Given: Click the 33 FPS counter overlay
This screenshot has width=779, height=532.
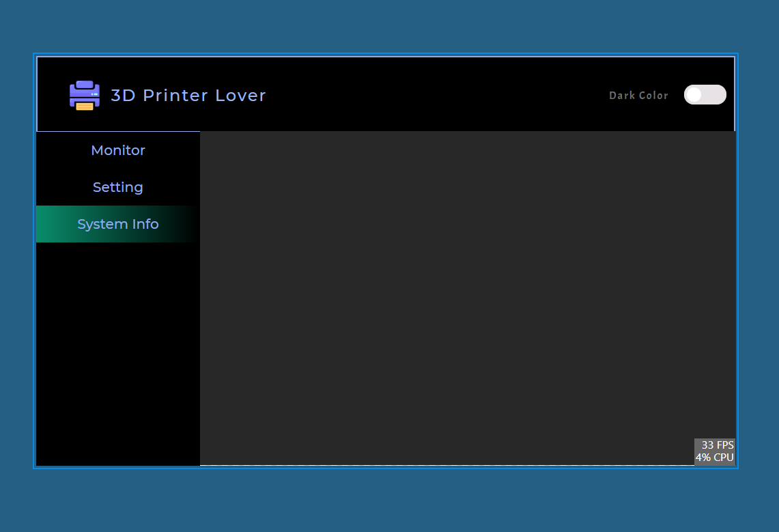Looking at the screenshot, I should pos(718,445).
